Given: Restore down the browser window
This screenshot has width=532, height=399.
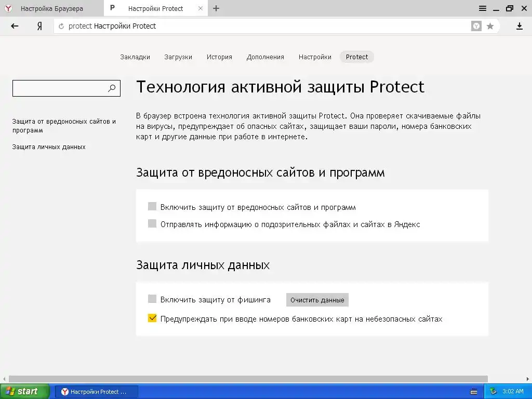Looking at the screenshot, I should (510, 8).
